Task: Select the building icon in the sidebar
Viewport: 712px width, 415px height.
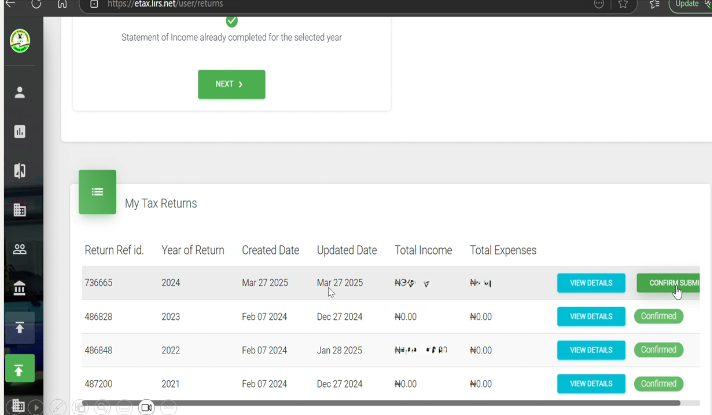Action: coord(19,210)
